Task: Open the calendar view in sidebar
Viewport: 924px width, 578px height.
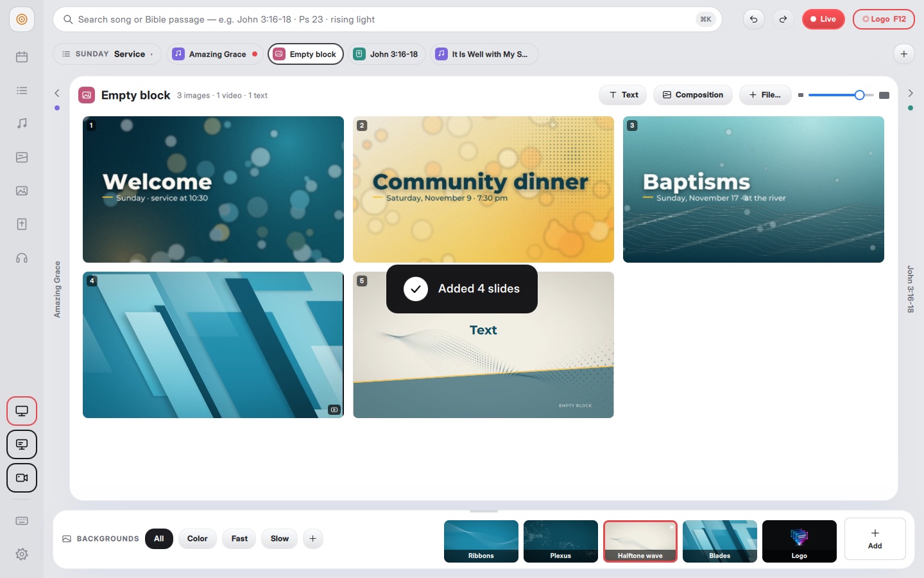Action: (22, 57)
